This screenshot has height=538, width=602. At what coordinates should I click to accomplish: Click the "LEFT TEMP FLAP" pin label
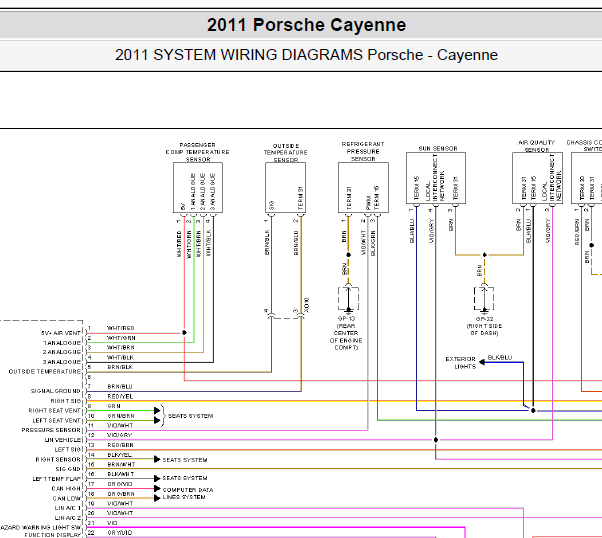tap(56, 479)
